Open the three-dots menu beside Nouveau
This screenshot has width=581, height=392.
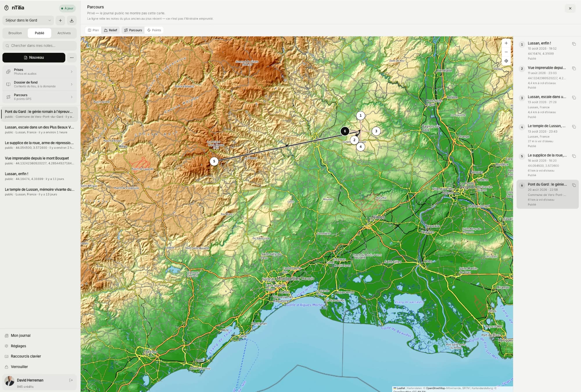pyautogui.click(x=72, y=57)
